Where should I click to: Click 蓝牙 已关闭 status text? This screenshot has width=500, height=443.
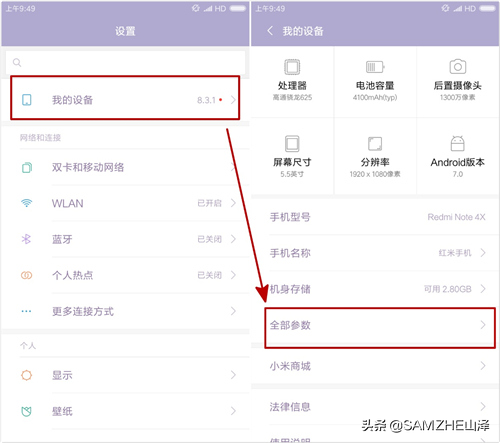(x=209, y=239)
